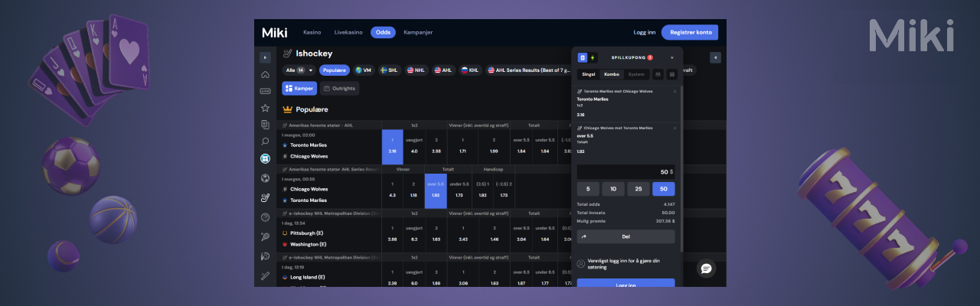This screenshot has width=980, height=306.
Task: Open favorites star icon in sidebar
Action: click(265, 108)
